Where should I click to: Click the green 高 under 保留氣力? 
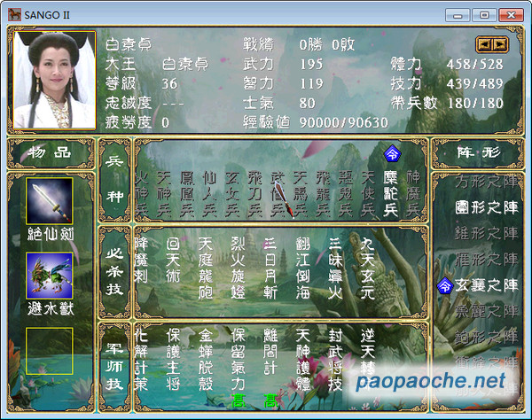tap(239, 401)
